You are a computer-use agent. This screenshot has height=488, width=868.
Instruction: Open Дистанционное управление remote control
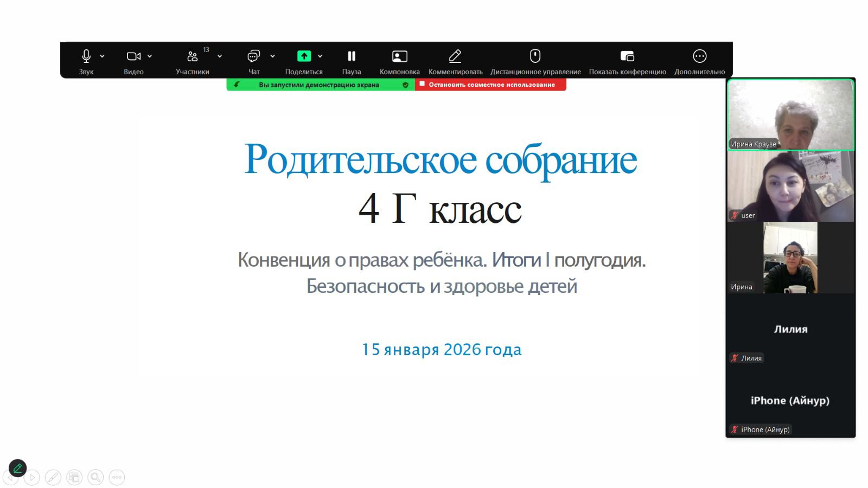tap(535, 56)
